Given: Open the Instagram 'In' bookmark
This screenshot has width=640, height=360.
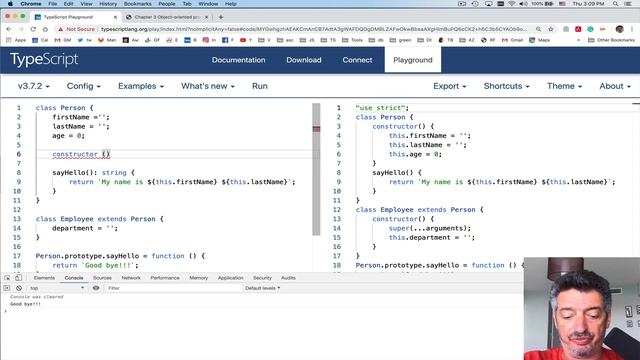Looking at the screenshot, I should pos(209,40).
